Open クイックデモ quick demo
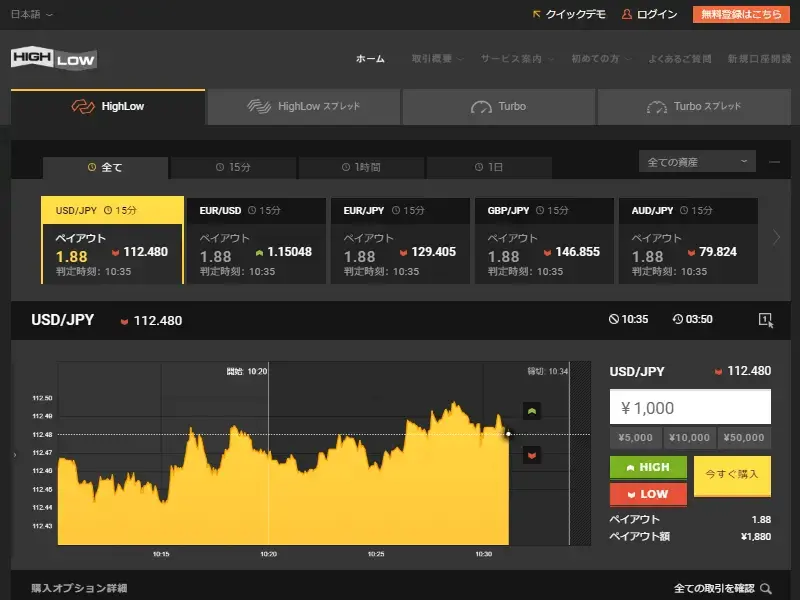Screen dimensions: 800x600 click(569, 14)
